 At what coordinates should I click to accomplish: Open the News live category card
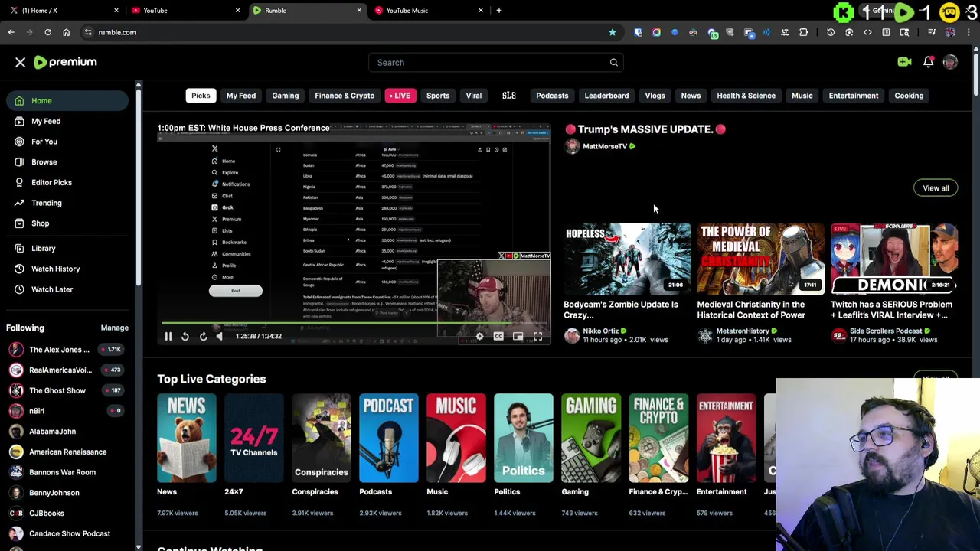point(187,439)
